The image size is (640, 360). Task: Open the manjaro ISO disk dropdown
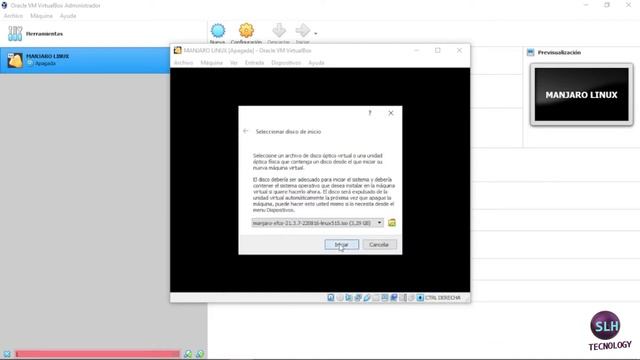318,223
